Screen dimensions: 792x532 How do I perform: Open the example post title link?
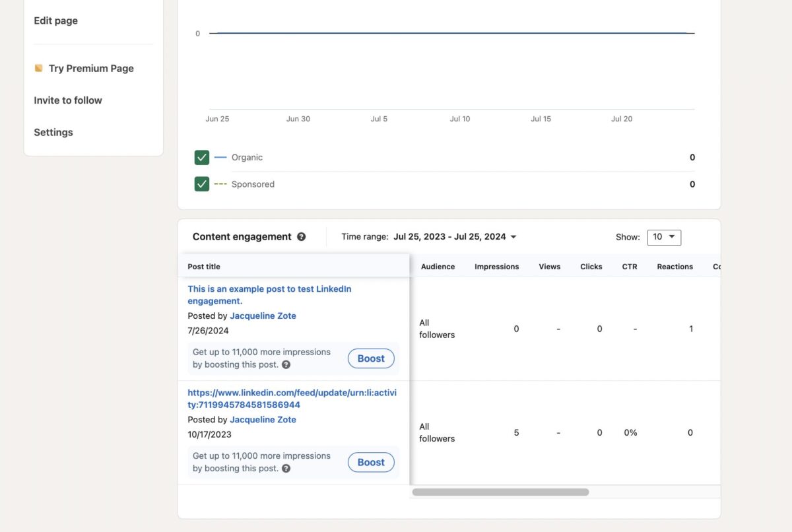269,294
